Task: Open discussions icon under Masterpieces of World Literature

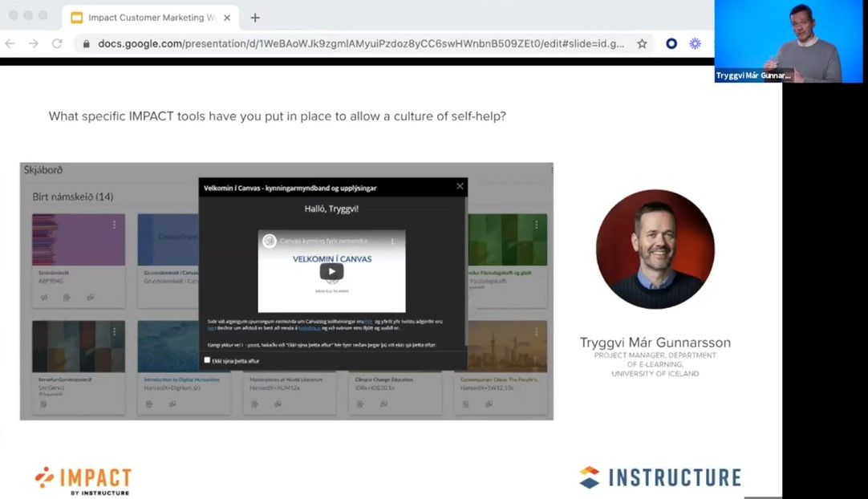Action: 278,404
